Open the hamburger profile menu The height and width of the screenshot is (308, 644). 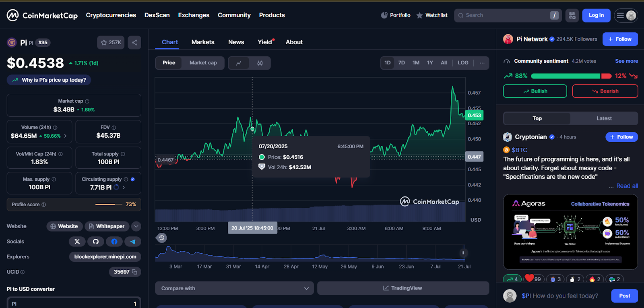coord(626,15)
